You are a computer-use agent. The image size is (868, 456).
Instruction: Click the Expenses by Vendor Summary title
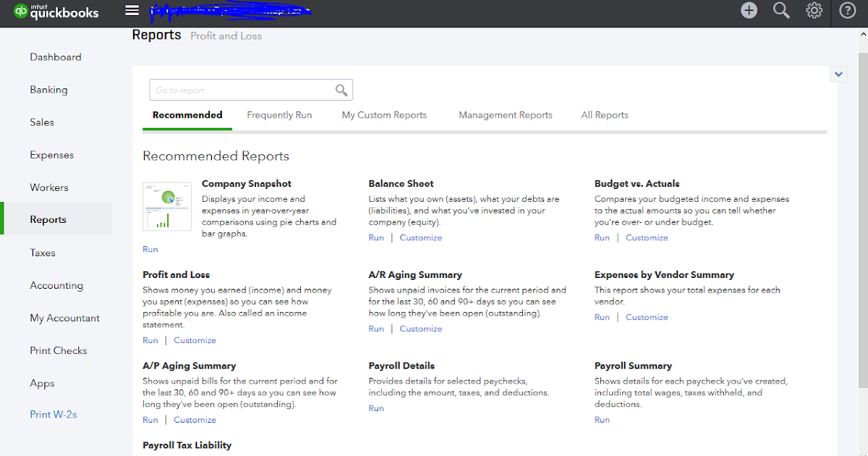pyautogui.click(x=664, y=275)
